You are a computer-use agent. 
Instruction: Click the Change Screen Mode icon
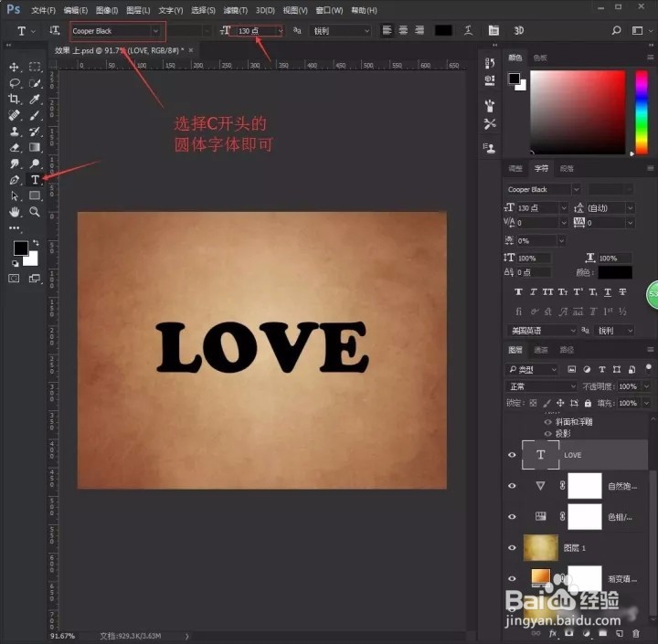[35, 279]
